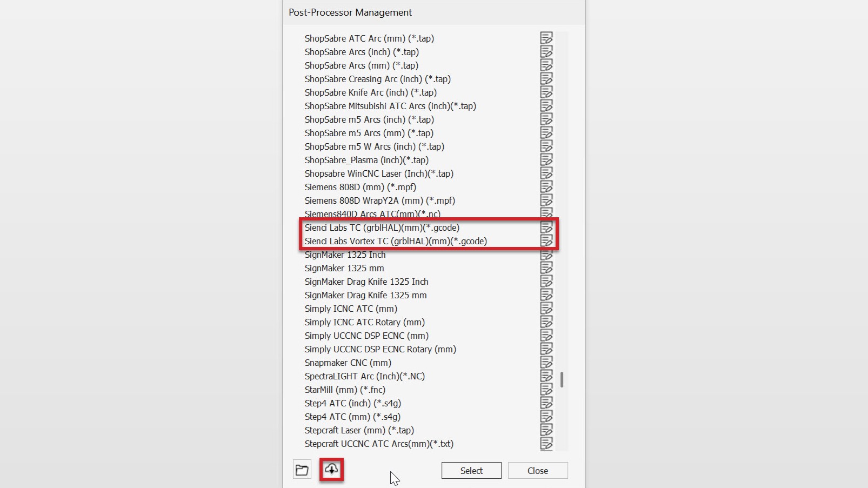Image resolution: width=868 pixels, height=488 pixels.
Task: Select the "ShopSabre Creasing Arc (inch)" entry
Action: point(378,79)
